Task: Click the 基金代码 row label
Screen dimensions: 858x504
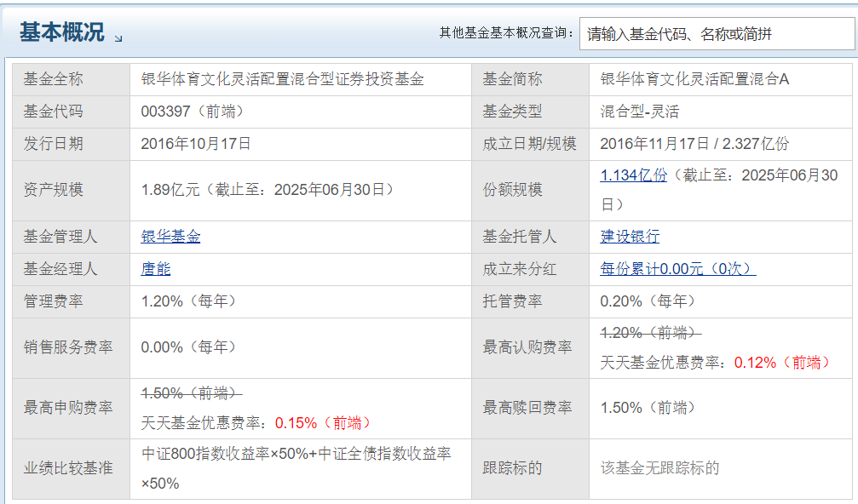Action: point(53,112)
